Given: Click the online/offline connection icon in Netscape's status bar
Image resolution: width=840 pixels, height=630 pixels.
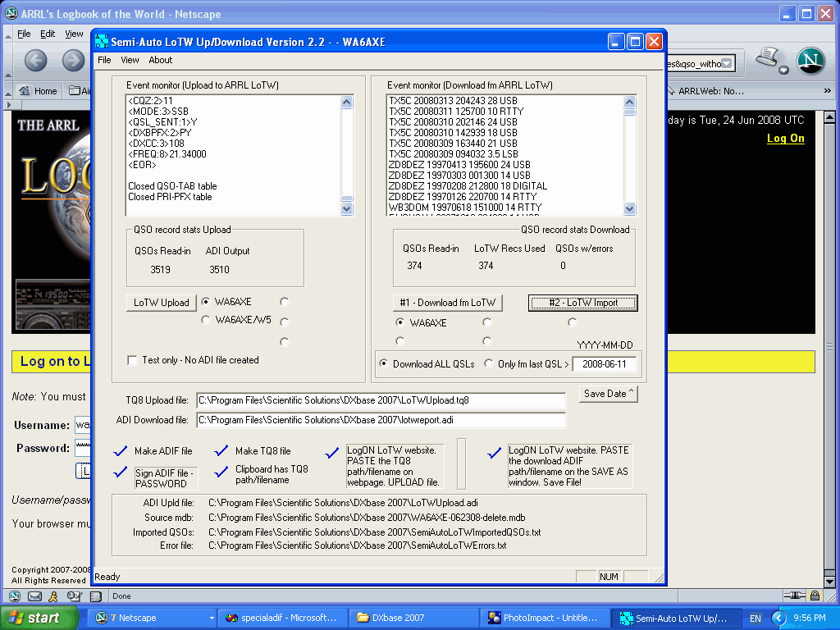Looking at the screenshot, I should 794,596.
